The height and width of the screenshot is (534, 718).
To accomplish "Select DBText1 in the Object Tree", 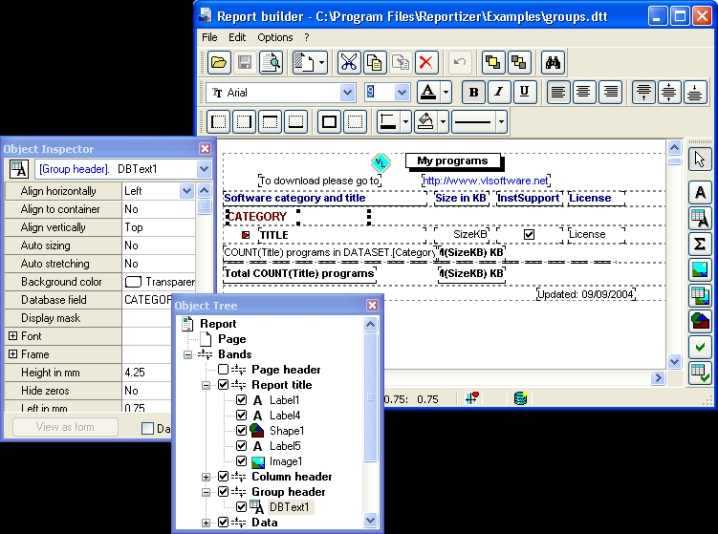I will [290, 507].
